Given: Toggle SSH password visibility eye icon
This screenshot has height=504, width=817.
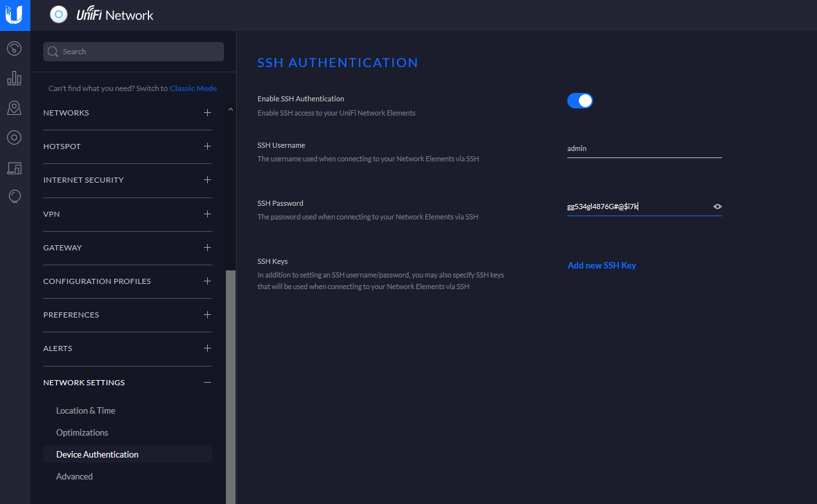Looking at the screenshot, I should click(717, 207).
